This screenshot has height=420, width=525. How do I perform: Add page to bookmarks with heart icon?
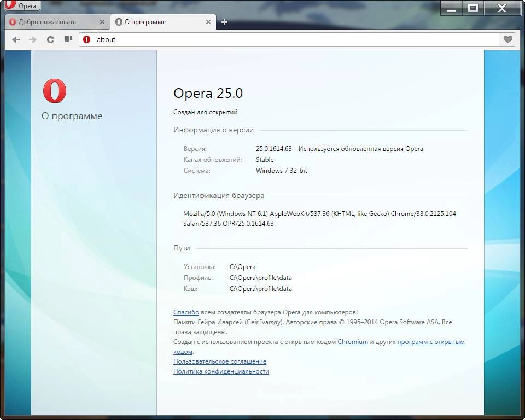click(508, 39)
